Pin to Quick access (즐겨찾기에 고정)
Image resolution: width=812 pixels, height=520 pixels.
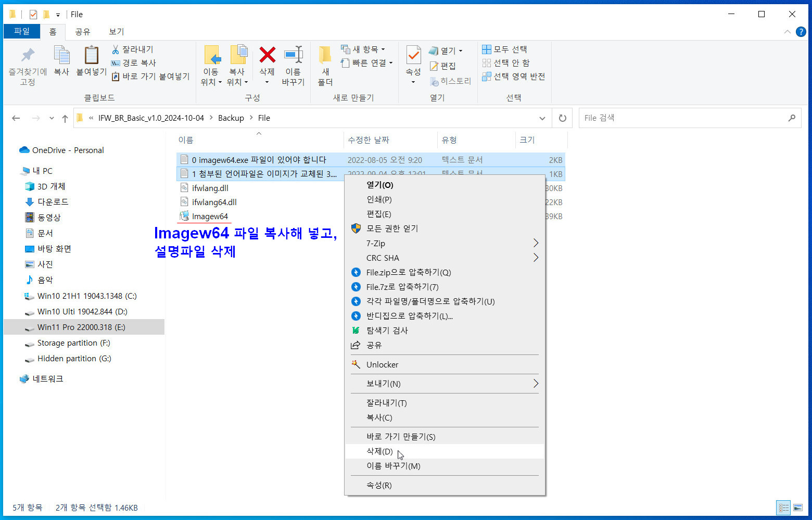(x=28, y=67)
